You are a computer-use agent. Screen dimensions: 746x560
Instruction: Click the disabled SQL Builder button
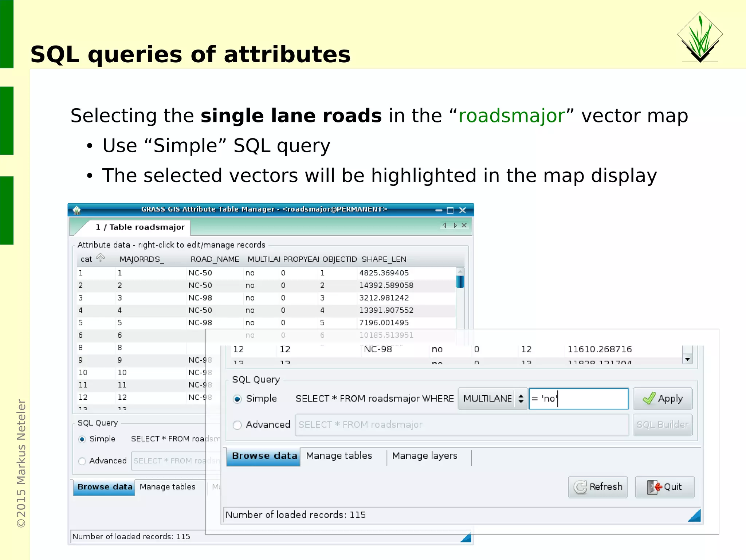663,425
